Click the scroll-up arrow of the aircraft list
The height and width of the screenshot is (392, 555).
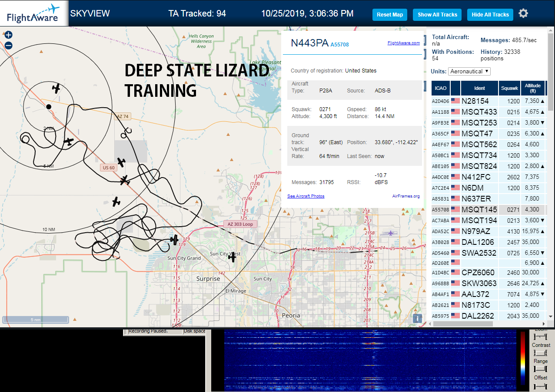551,30
